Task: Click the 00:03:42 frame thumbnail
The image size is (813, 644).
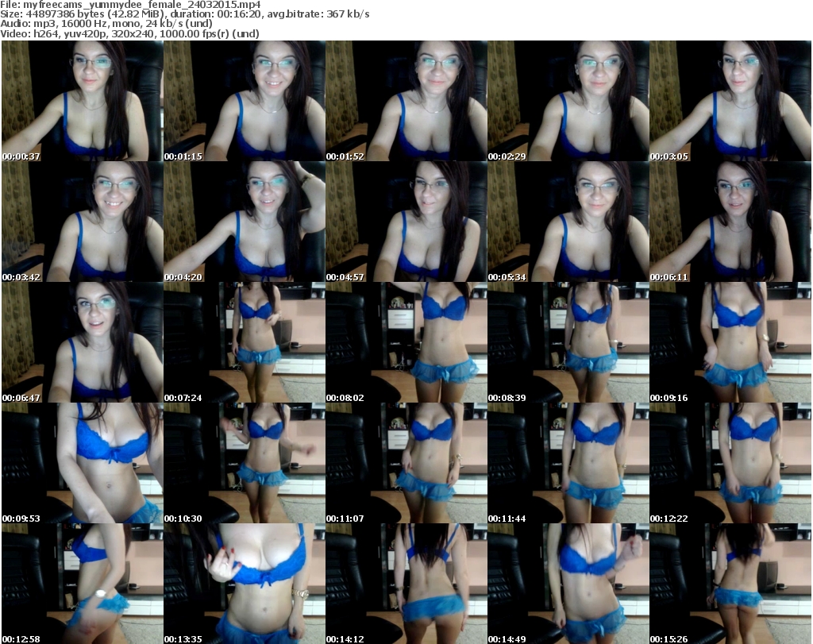Action: pyautogui.click(x=83, y=222)
